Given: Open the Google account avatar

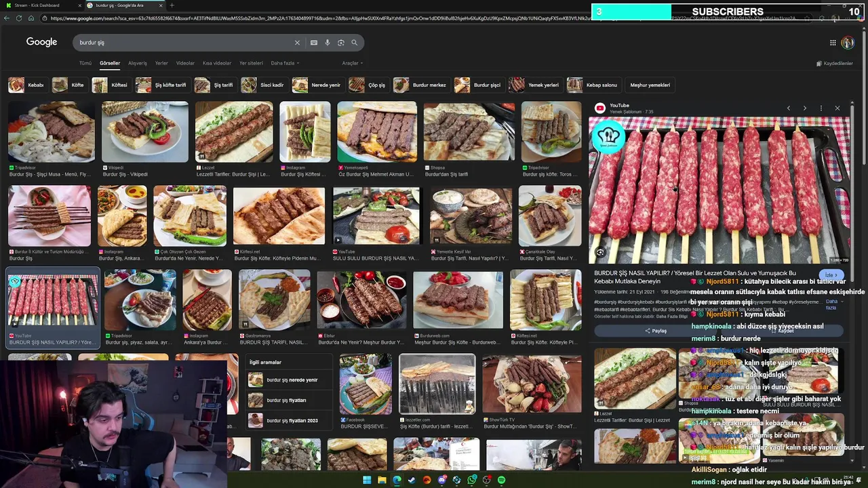Looking at the screenshot, I should (848, 43).
